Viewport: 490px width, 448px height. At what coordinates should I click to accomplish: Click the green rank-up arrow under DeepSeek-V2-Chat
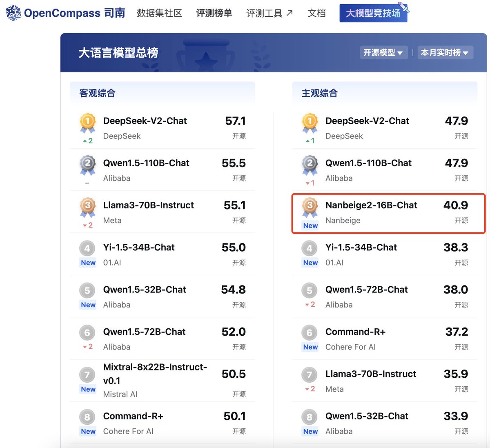87,142
